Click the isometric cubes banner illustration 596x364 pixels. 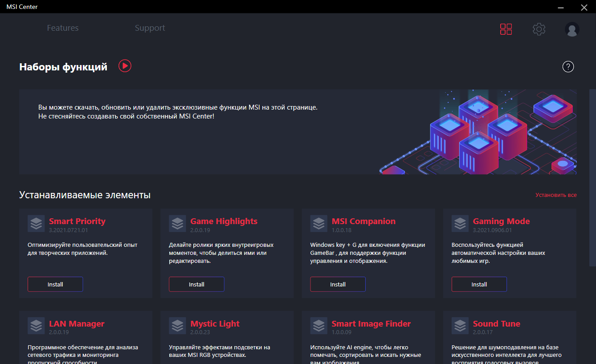[478, 132]
